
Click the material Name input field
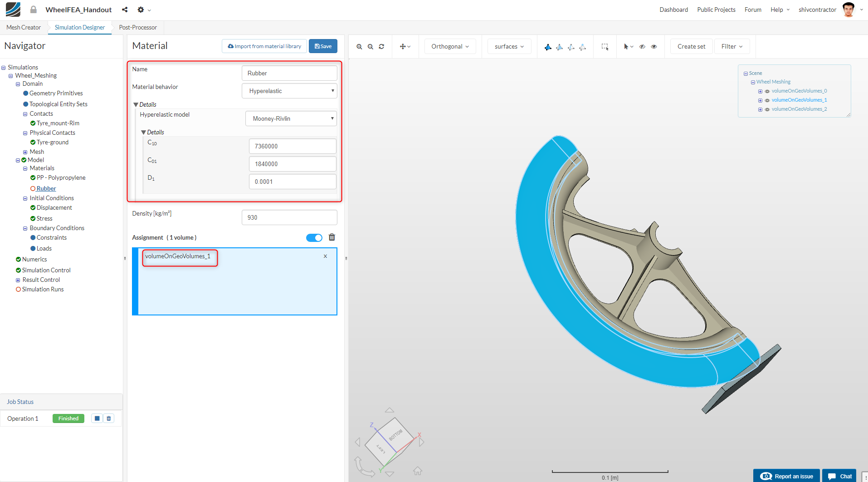[289, 73]
